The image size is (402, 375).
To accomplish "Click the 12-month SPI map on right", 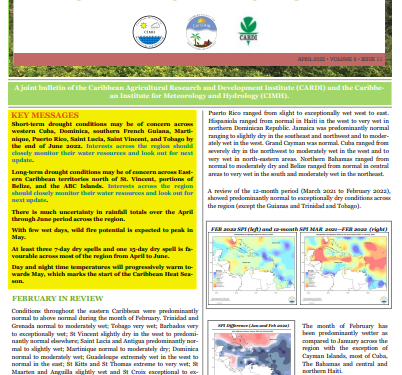I will 344,268.
